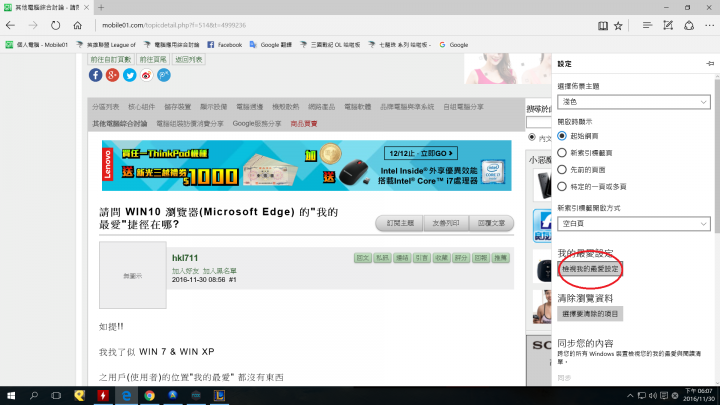Share post via Weibo round icon
Viewport: 720px width, 405px height.
point(146,75)
